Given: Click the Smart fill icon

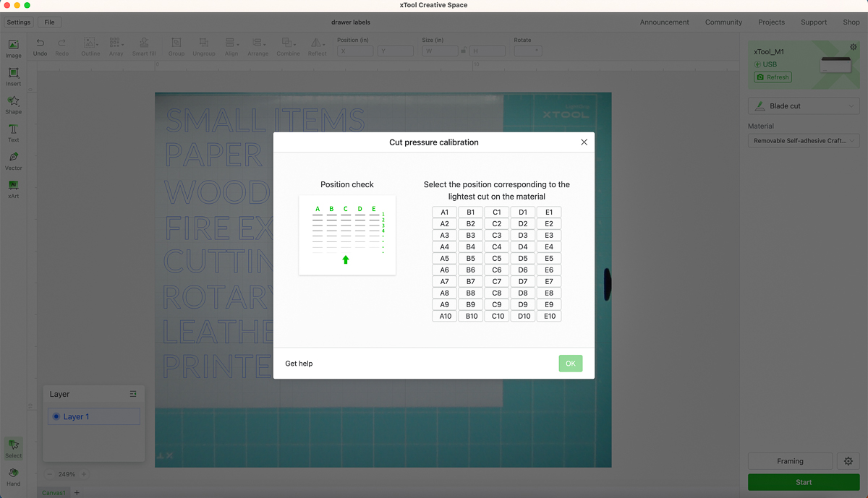Looking at the screenshot, I should click(x=144, y=43).
